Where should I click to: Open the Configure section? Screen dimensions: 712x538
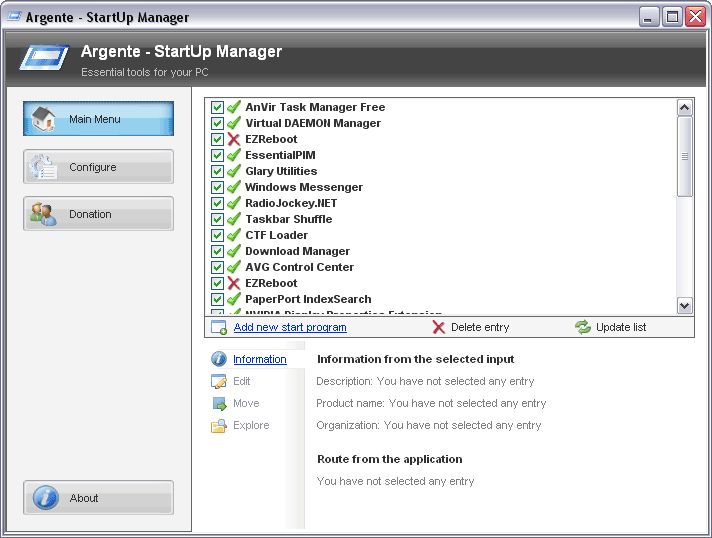[x=99, y=167]
